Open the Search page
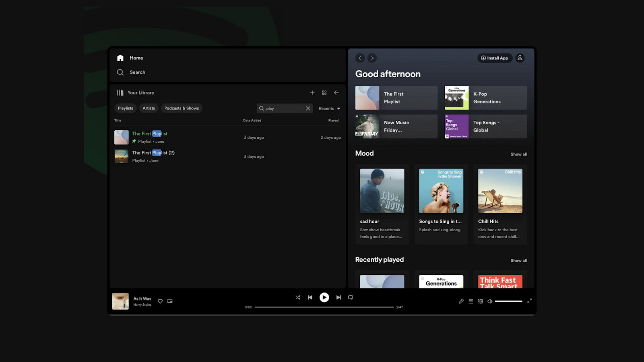The height and width of the screenshot is (362, 644). pos(131,72)
